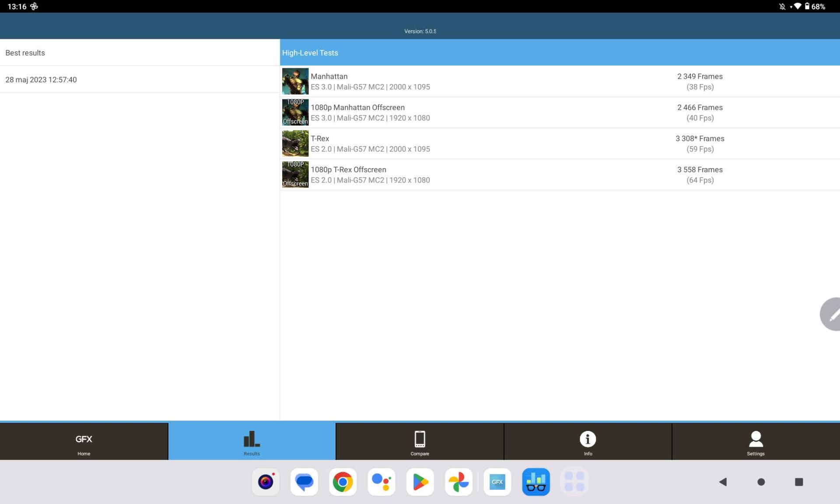Image resolution: width=840 pixels, height=504 pixels.
Task: Tap the Wi-Fi status icon
Action: [797, 6]
